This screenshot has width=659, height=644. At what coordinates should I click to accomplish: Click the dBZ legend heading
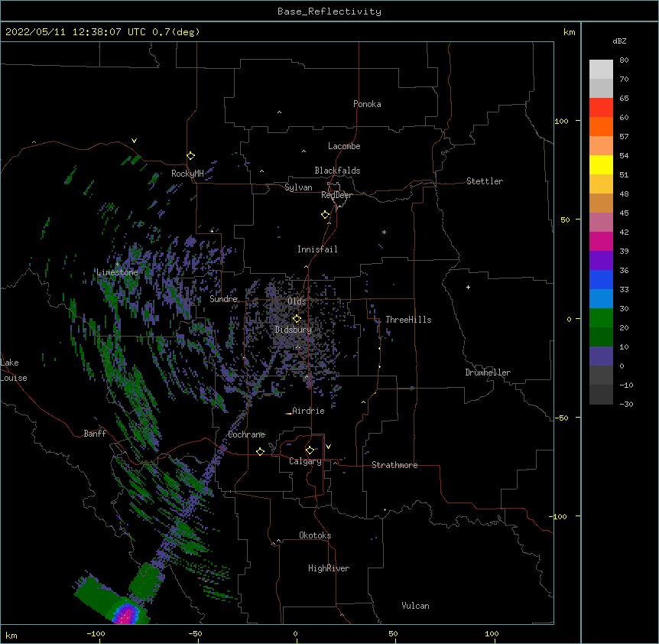coord(619,41)
